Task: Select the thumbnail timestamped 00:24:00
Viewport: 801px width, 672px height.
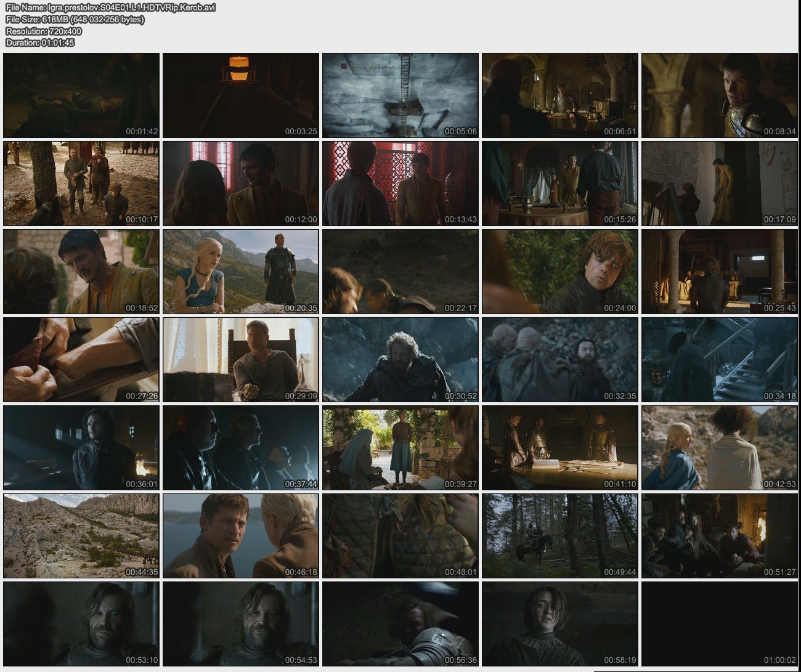Action: pyautogui.click(x=559, y=272)
